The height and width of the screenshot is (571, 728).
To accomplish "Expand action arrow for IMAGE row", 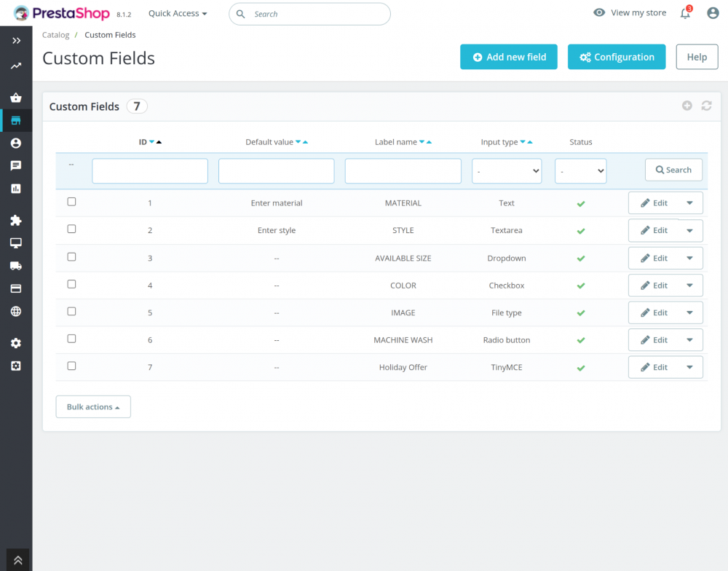I will click(690, 312).
